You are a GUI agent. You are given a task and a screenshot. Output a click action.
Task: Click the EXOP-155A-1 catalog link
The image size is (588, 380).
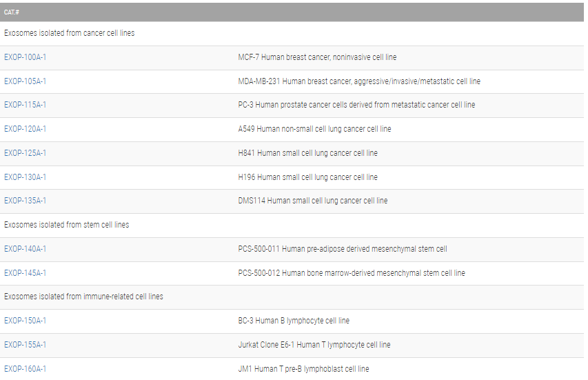tap(26, 345)
